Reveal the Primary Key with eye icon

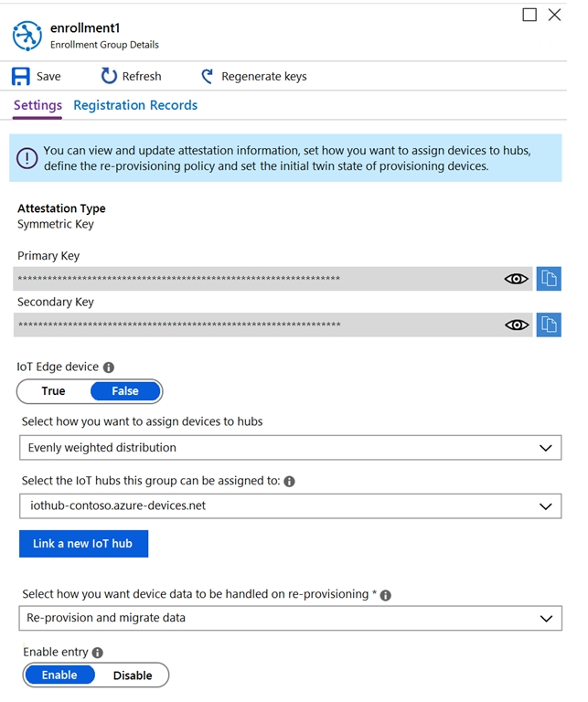tap(516, 279)
